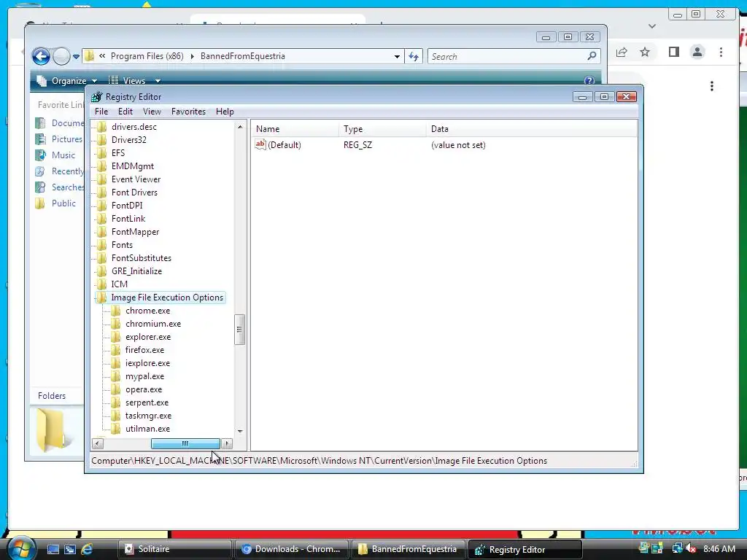Click the Image File Execution Options key

[167, 297]
